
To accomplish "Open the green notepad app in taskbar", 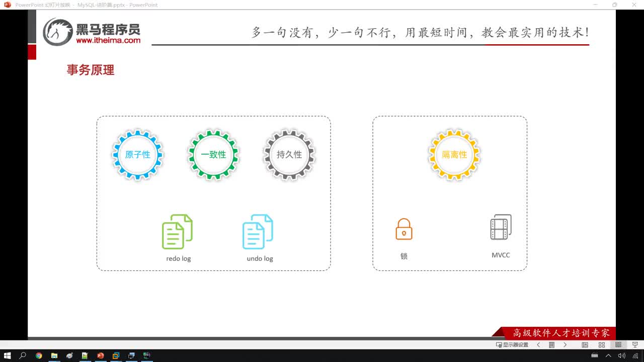I will (x=85, y=355).
